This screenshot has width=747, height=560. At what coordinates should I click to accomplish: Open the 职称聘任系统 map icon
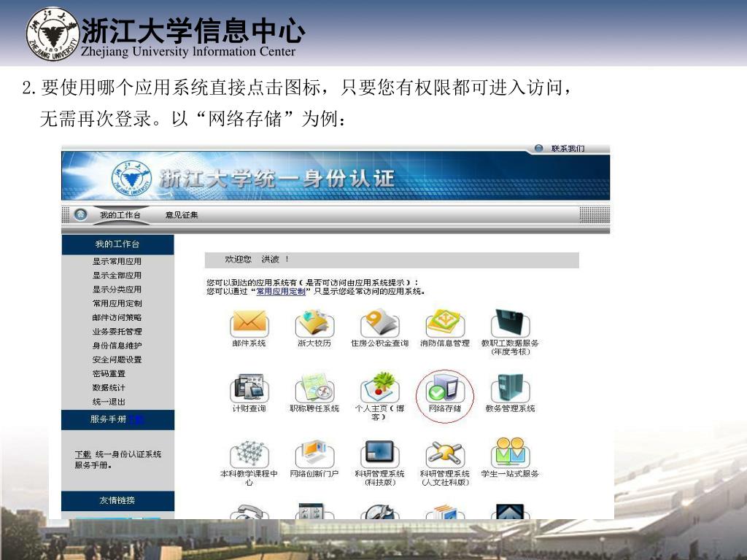pyautogui.click(x=314, y=388)
